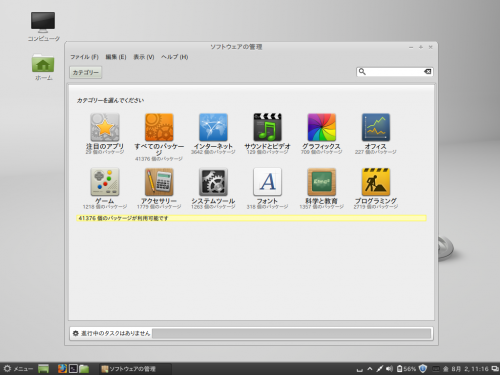This screenshot has width=500, height=375.
Task: Open the プログラミング category icon
Action: click(x=376, y=182)
